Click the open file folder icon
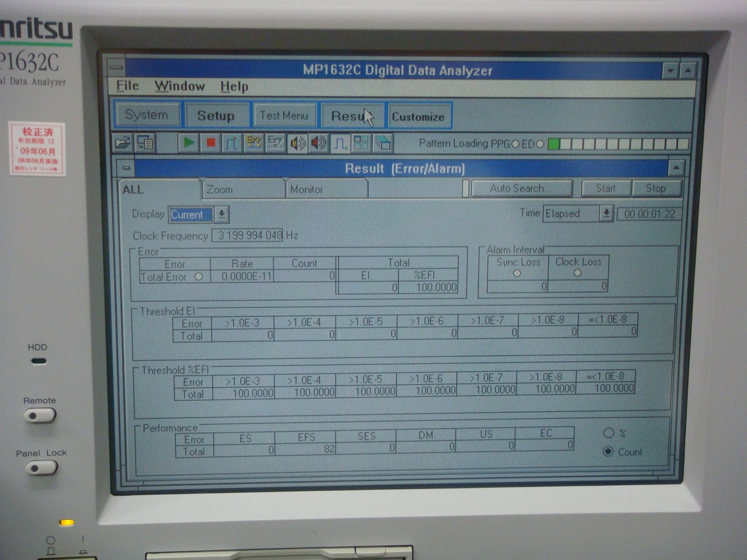This screenshot has height=560, width=747. (123, 142)
